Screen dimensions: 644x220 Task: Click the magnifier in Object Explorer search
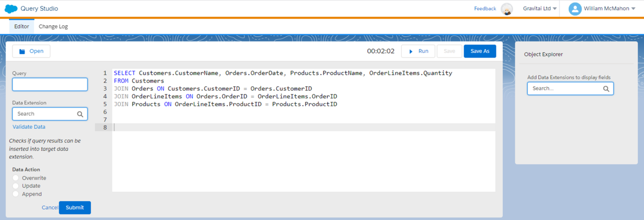(x=606, y=89)
